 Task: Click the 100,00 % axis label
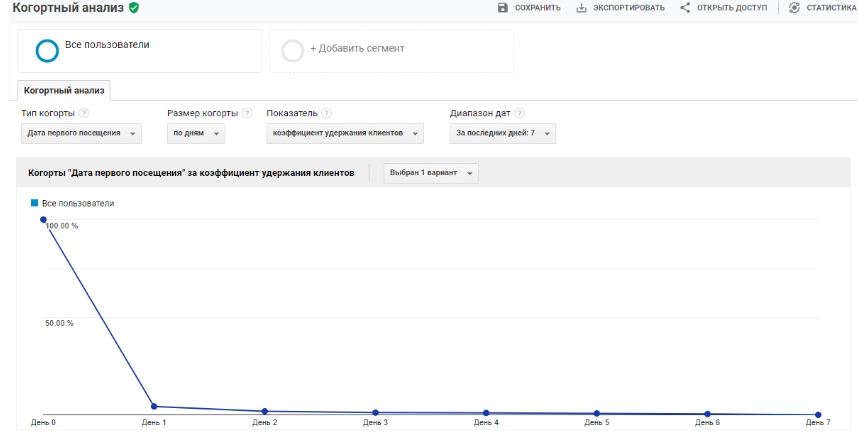pos(62,226)
